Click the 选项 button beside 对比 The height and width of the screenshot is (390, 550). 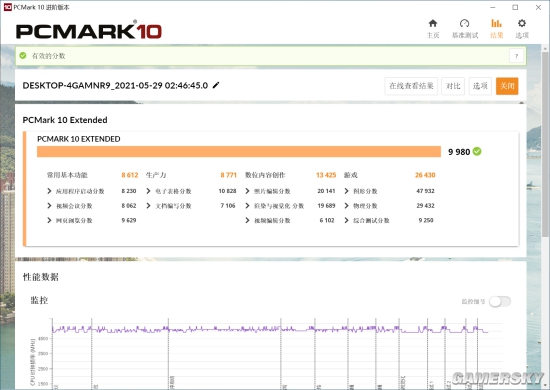480,86
